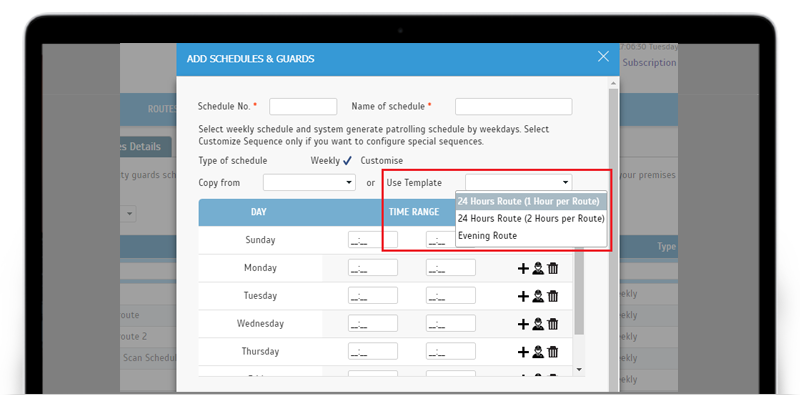Delete the Thursday time range

click(553, 352)
